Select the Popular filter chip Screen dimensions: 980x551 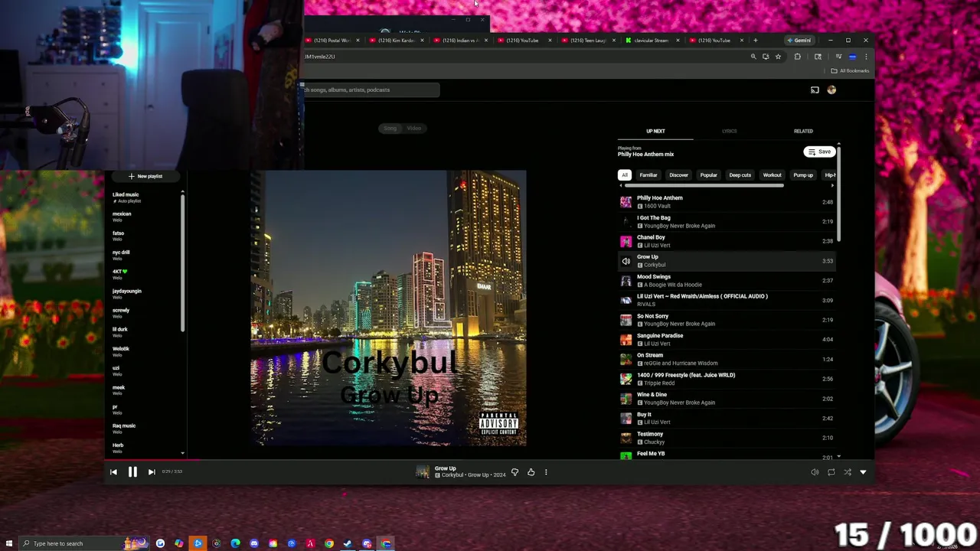pos(708,175)
